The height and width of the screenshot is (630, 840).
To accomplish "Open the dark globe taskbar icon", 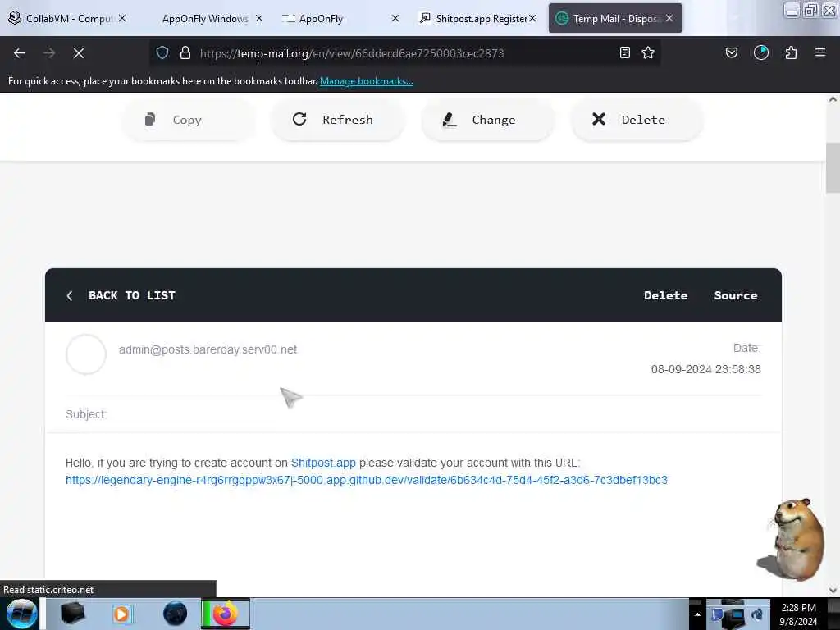I will coord(175,614).
